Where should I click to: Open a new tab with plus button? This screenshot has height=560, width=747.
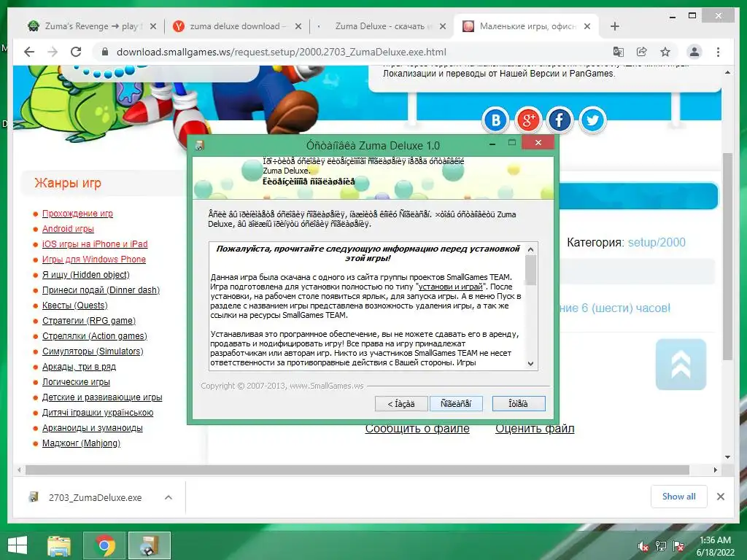[x=614, y=26]
